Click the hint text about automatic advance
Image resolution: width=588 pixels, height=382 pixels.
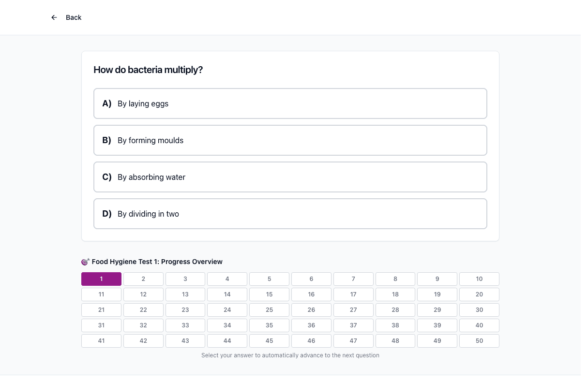[x=290, y=355]
